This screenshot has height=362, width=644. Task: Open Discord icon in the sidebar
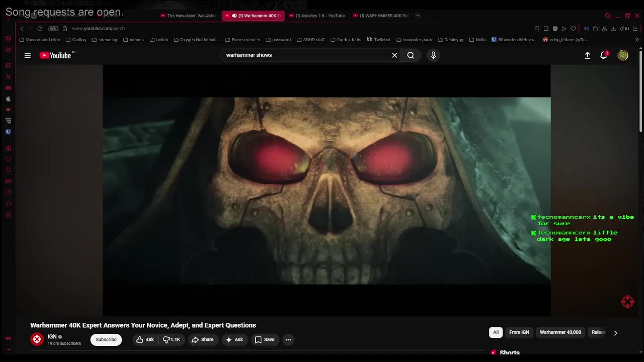click(8, 87)
